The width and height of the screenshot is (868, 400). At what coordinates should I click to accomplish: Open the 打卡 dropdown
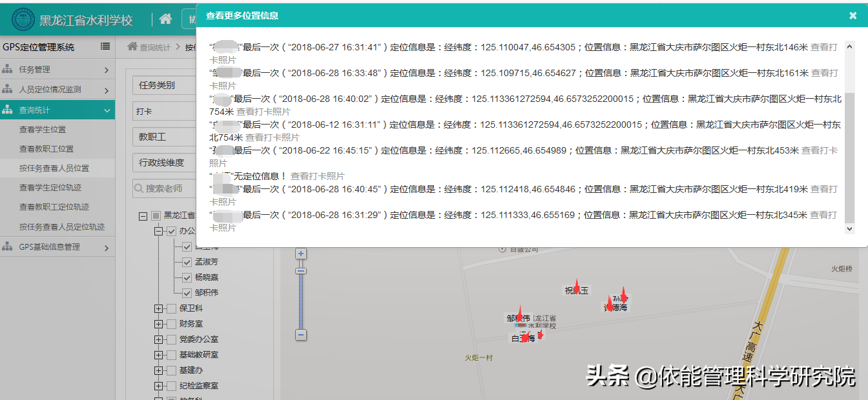164,111
